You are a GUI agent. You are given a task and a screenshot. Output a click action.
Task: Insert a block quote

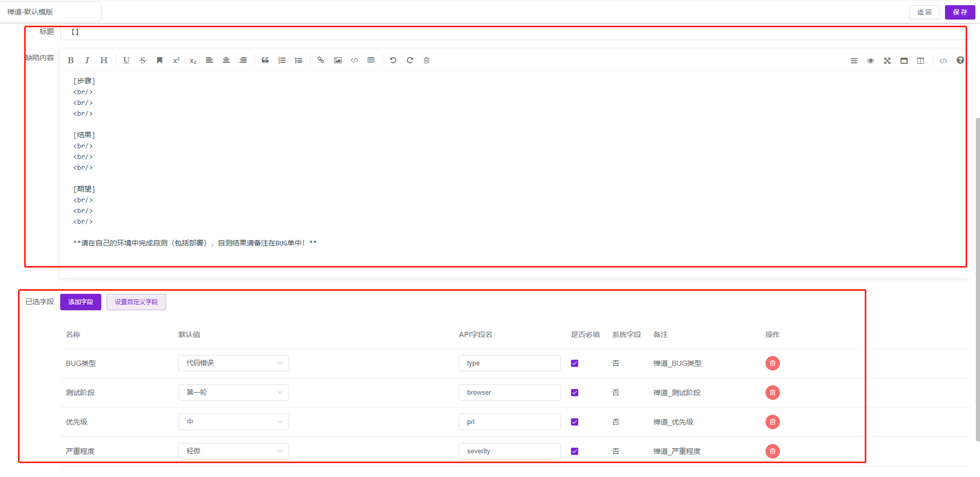coord(265,60)
